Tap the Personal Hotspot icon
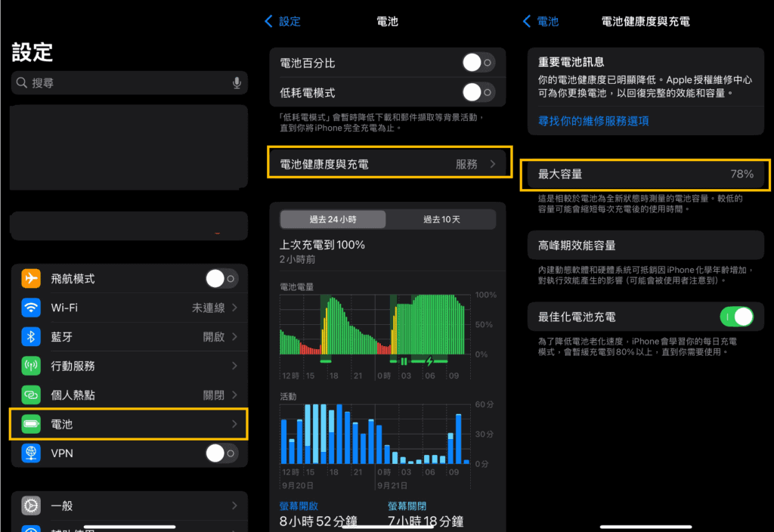The height and width of the screenshot is (532, 774). (31, 395)
